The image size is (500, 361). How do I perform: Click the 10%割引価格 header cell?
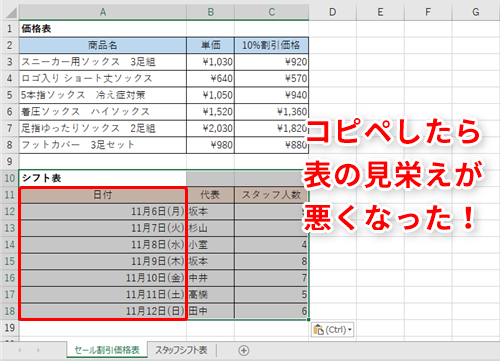click(271, 45)
